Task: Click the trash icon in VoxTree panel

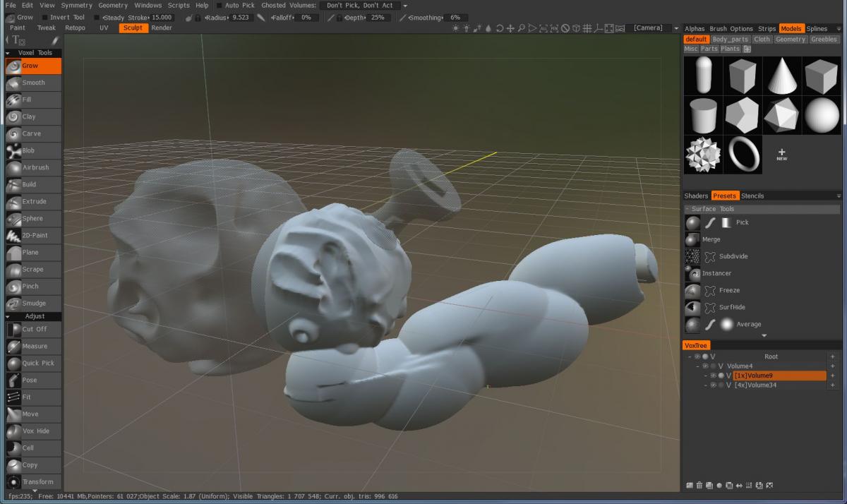Action: coord(699,485)
